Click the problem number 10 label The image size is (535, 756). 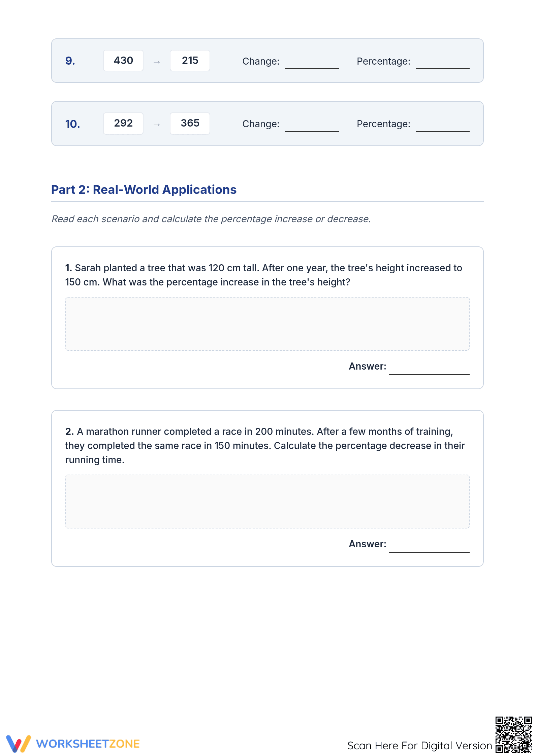click(72, 124)
